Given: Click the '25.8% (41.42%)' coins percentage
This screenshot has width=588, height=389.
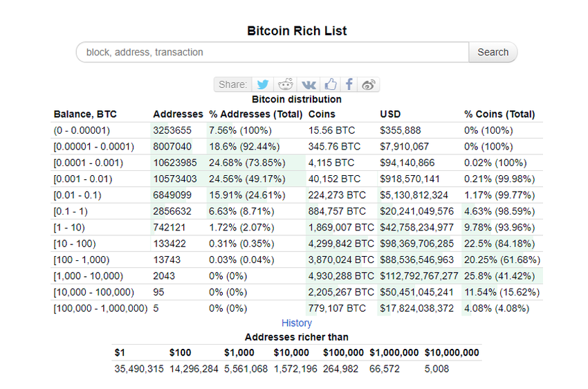Looking at the screenshot, I should pyautogui.click(x=499, y=275).
